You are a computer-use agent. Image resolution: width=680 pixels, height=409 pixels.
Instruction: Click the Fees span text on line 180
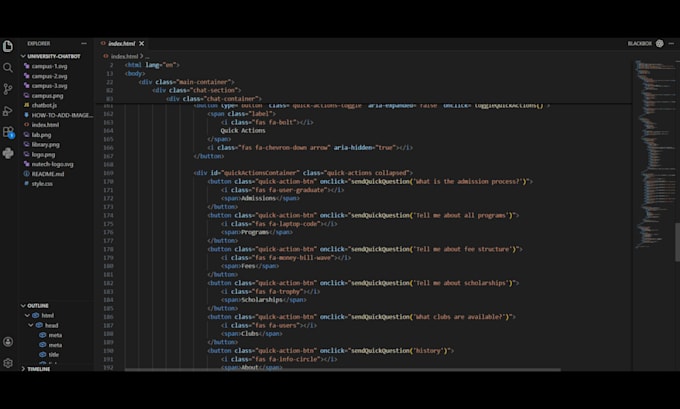pyautogui.click(x=248, y=266)
